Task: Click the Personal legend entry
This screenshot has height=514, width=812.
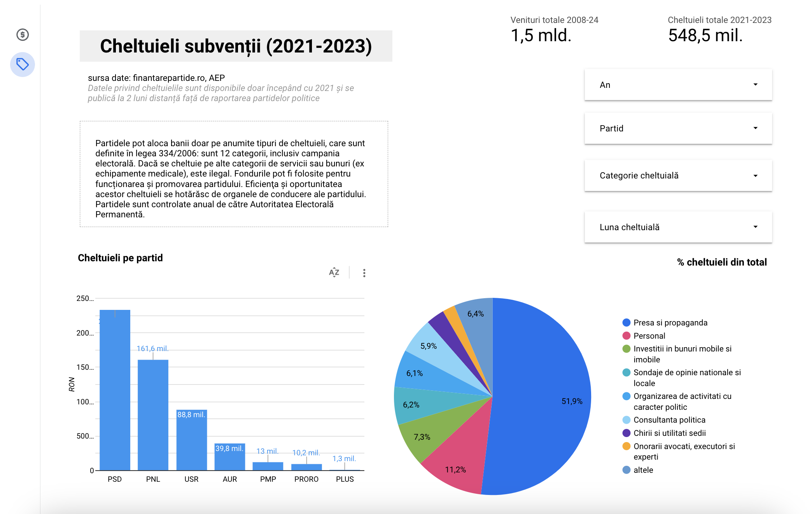Action: (x=649, y=336)
